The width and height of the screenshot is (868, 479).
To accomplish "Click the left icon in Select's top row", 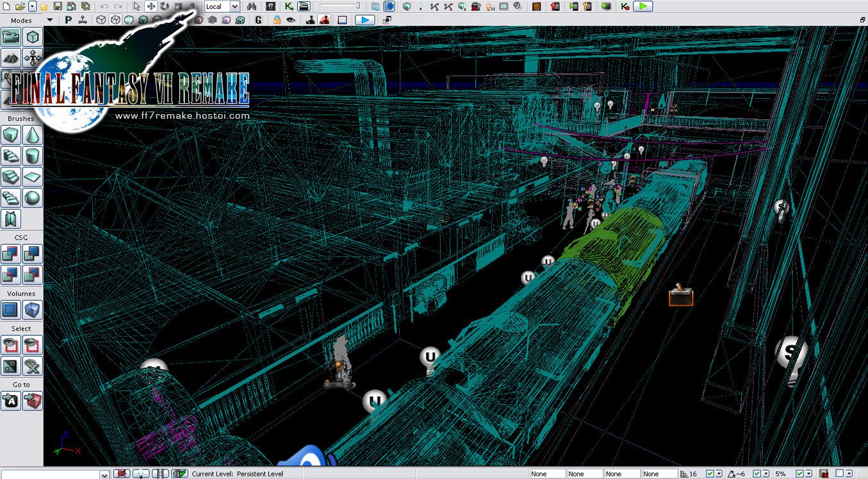I will (12, 345).
